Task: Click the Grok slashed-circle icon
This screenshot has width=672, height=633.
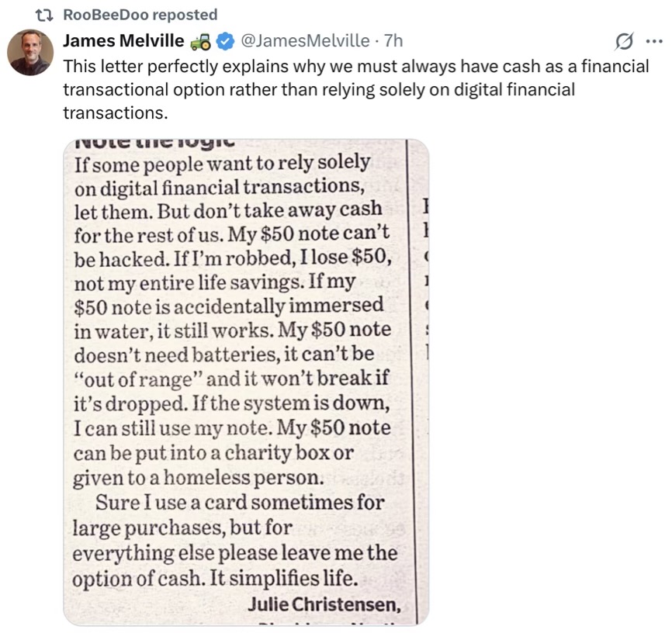Action: coord(622,40)
